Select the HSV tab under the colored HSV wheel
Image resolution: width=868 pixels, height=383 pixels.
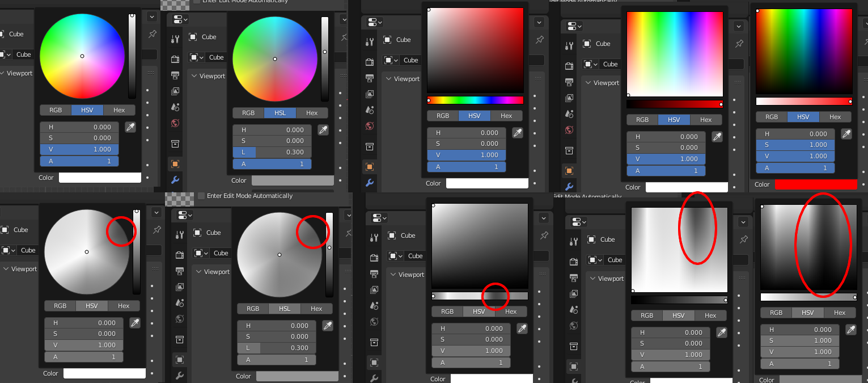pos(87,110)
